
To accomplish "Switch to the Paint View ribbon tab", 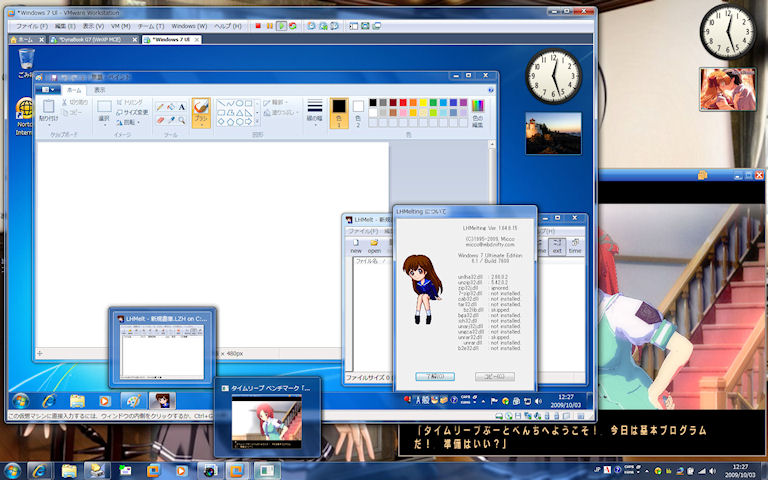I will tap(100, 90).
